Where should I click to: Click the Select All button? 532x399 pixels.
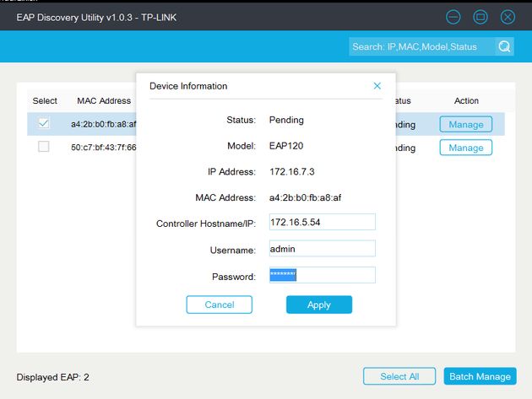tap(399, 376)
